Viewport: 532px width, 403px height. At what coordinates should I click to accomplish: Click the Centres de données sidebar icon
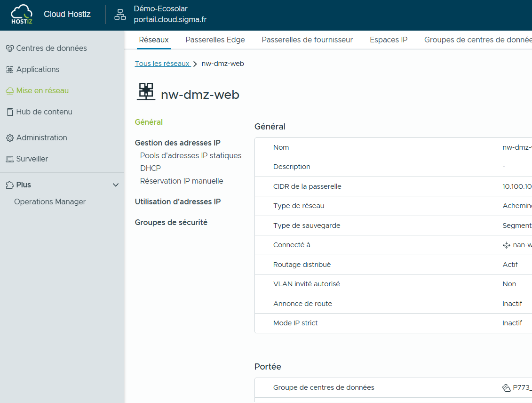tap(9, 48)
